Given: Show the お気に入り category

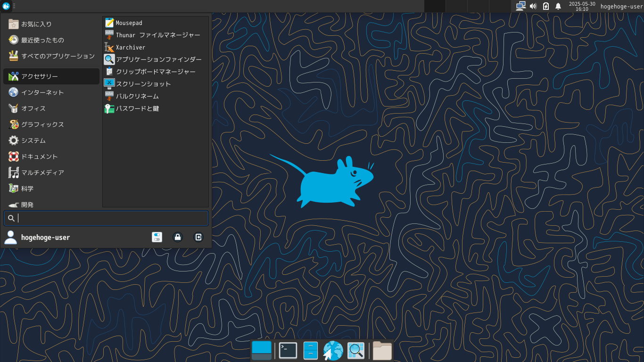Looking at the screenshot, I should 51,24.
